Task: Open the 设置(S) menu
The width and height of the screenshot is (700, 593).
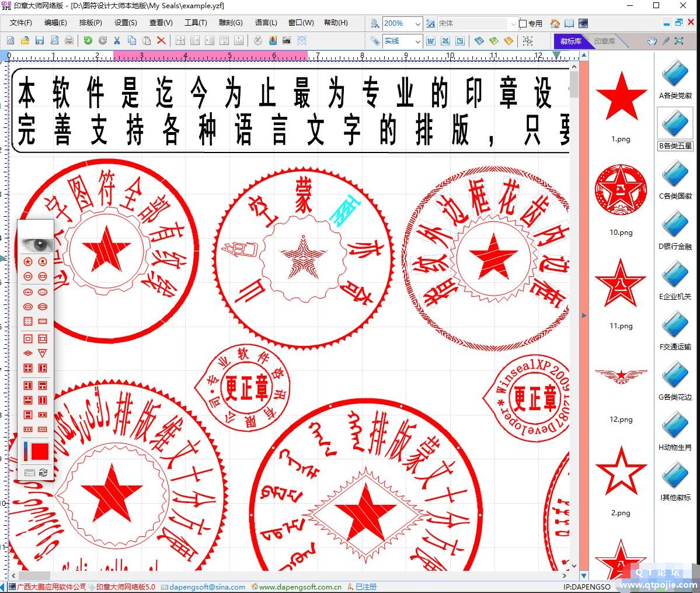Action: click(x=126, y=23)
